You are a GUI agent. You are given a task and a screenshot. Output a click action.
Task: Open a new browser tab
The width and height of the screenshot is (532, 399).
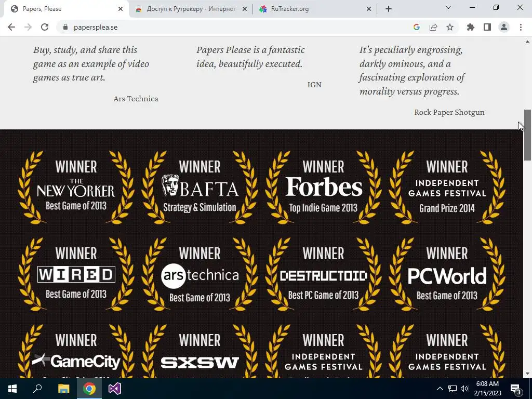[x=389, y=9]
